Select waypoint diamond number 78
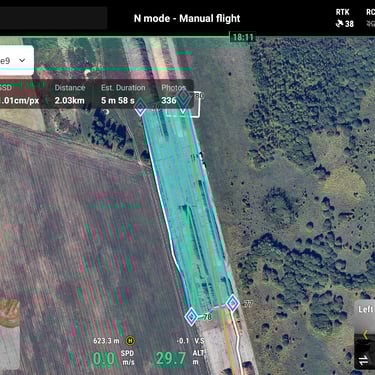This screenshot has width=375, height=375. (x=192, y=316)
